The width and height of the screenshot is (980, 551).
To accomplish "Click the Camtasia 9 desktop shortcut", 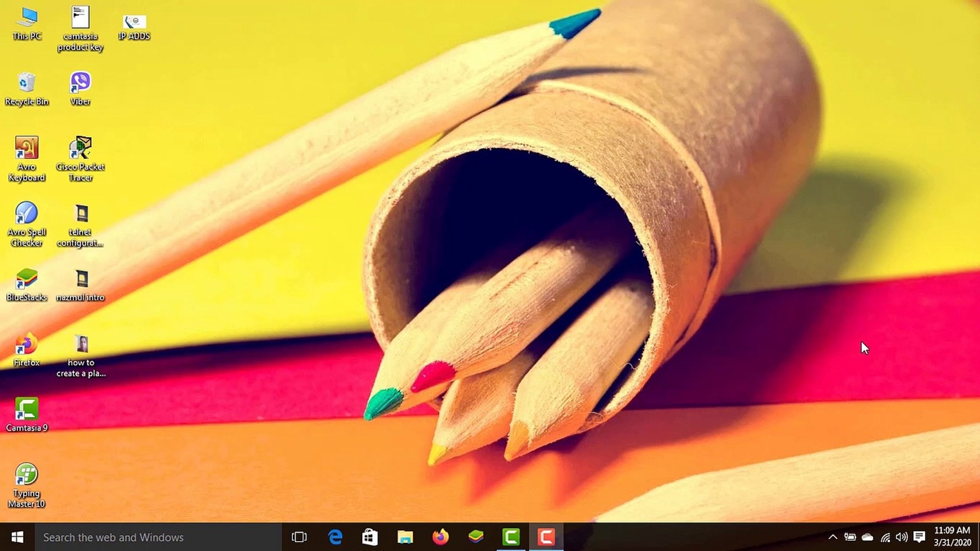I will click(x=27, y=410).
